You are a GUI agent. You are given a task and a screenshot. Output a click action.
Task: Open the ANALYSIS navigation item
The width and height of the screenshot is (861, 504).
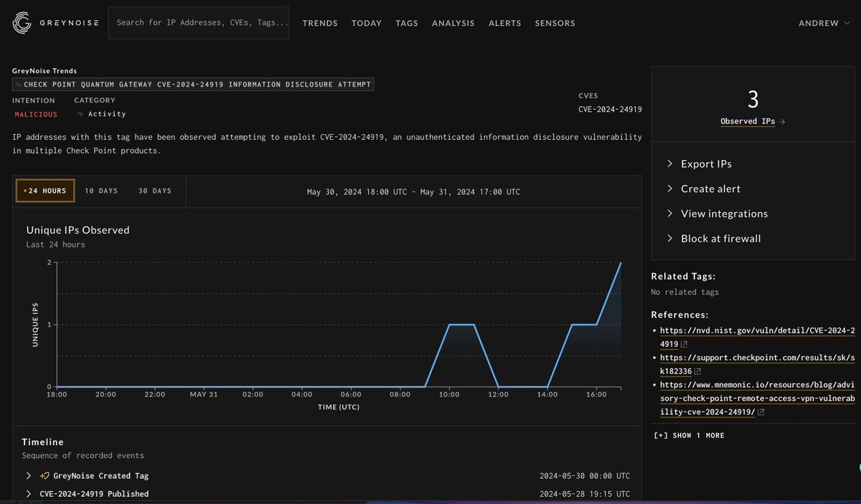(x=453, y=23)
